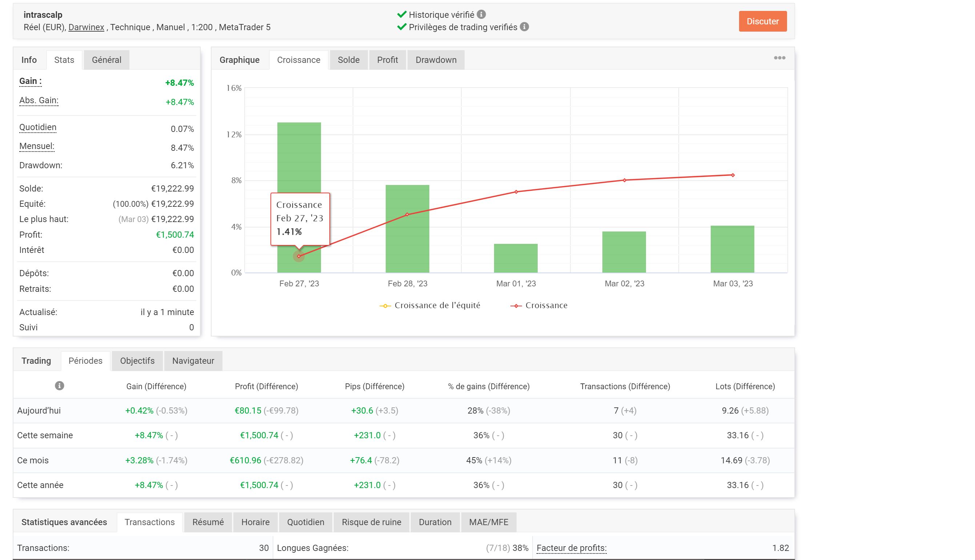Screen dimensions: 975x560
Task: Switch to Risque de ruine tab
Action: pyautogui.click(x=371, y=522)
